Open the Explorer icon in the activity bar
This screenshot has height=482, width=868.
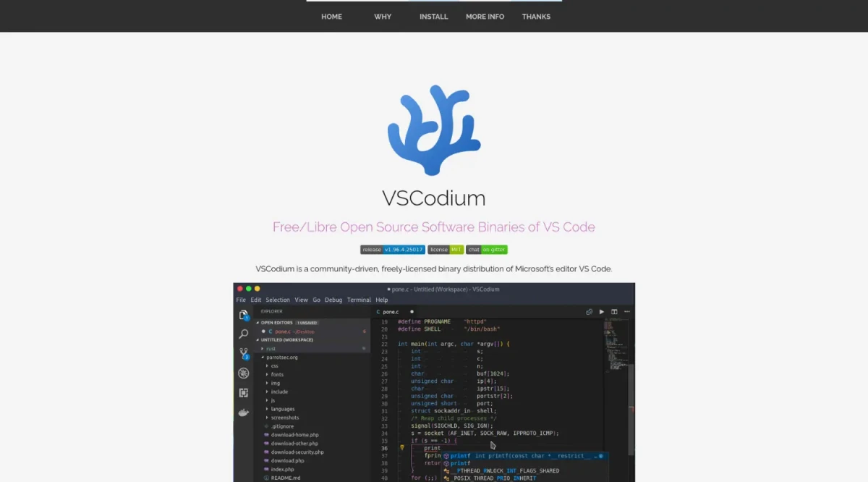point(244,314)
